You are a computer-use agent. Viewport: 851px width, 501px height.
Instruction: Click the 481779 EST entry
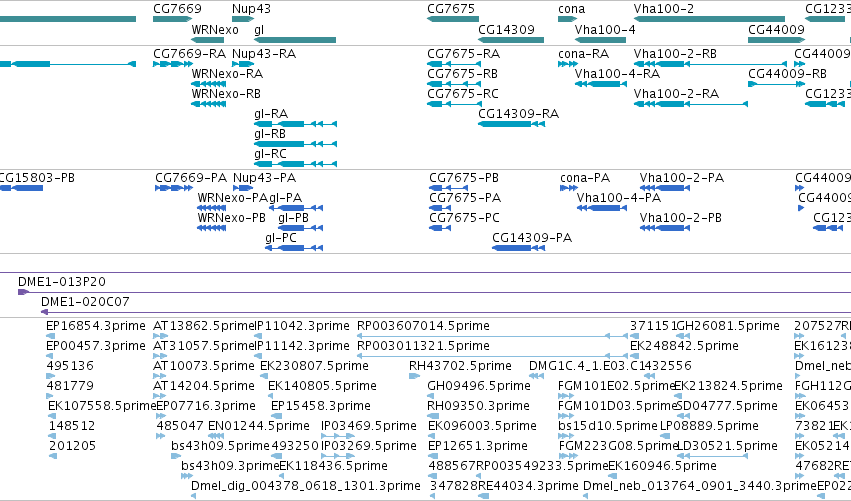tap(50, 396)
